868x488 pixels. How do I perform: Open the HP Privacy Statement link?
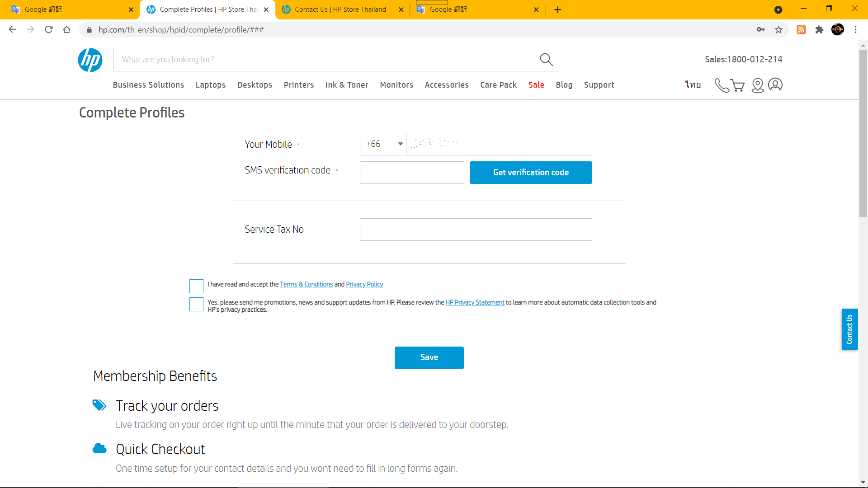tap(475, 302)
